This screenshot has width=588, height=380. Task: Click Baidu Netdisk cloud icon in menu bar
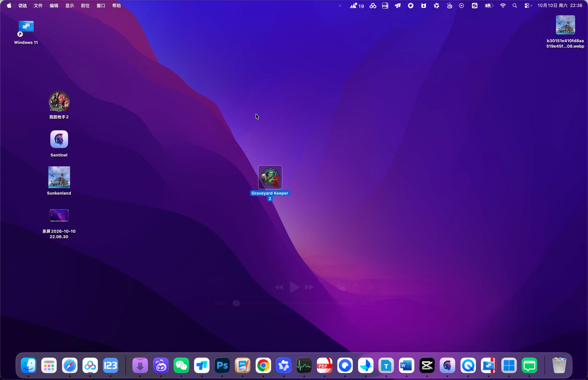373,5
